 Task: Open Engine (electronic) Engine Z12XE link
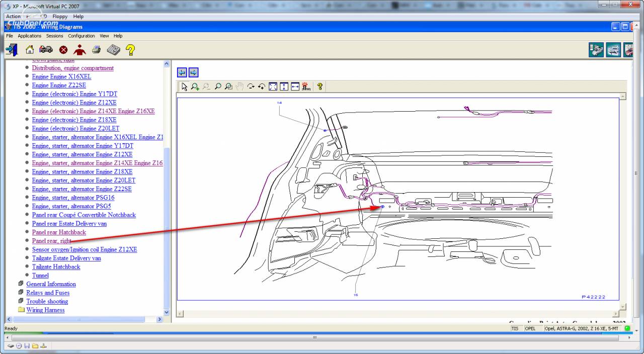coord(74,103)
